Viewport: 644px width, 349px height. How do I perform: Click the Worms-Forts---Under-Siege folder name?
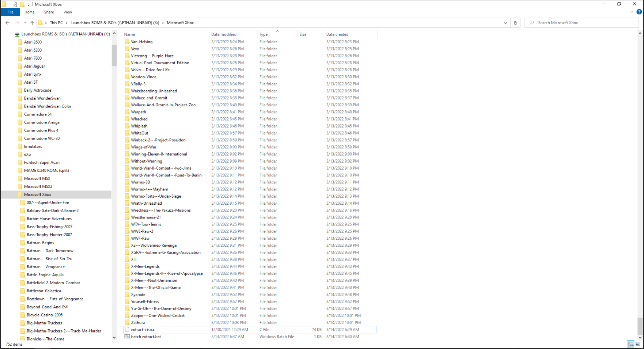pos(156,196)
